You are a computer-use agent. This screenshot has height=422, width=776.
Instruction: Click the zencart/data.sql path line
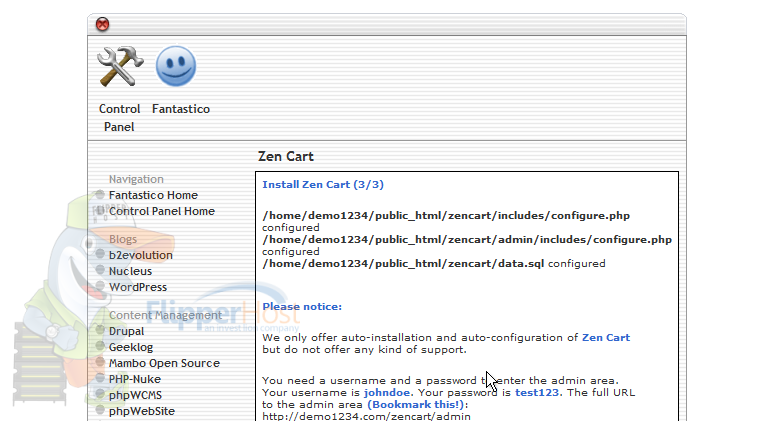tap(403, 263)
